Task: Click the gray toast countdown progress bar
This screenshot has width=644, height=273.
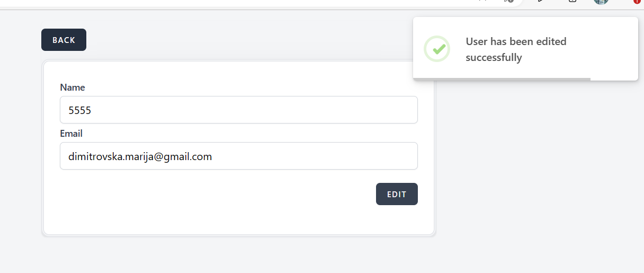Action: tap(501, 79)
